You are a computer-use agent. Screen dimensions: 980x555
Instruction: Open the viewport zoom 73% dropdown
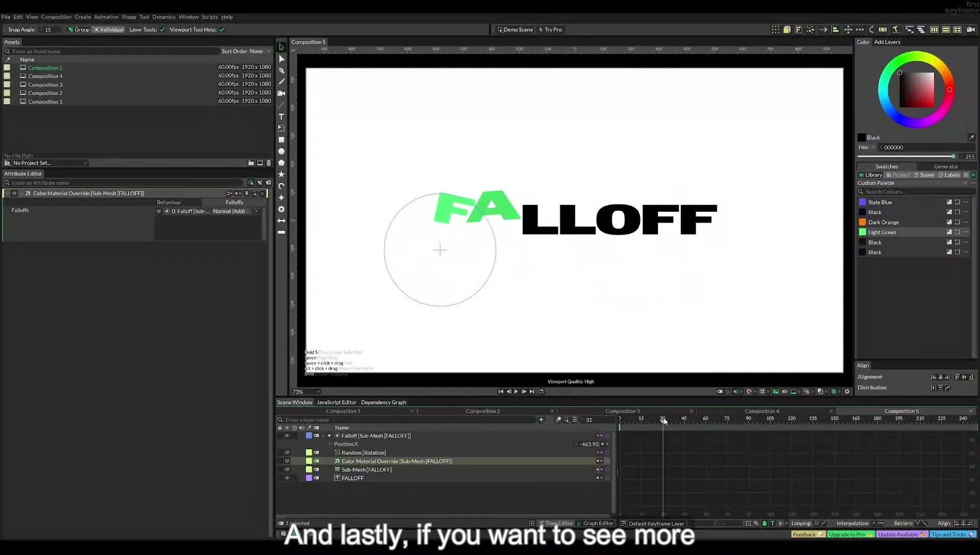click(306, 392)
